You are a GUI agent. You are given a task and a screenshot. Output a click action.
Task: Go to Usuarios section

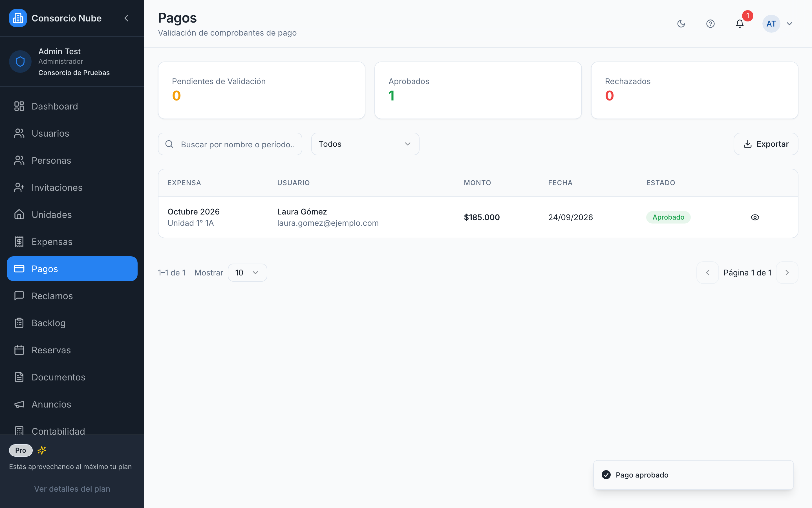point(72,133)
